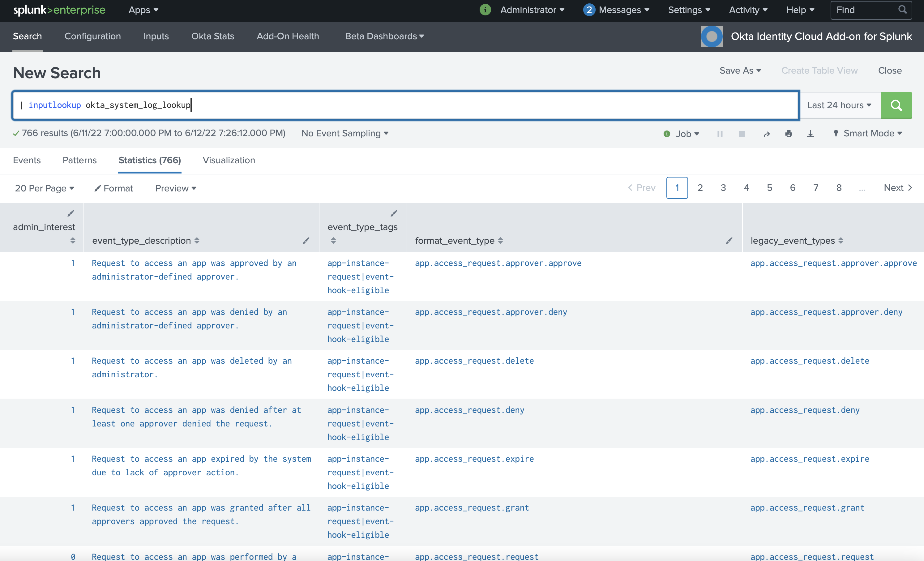
Task: Click the current page 1 button
Action: (x=677, y=188)
